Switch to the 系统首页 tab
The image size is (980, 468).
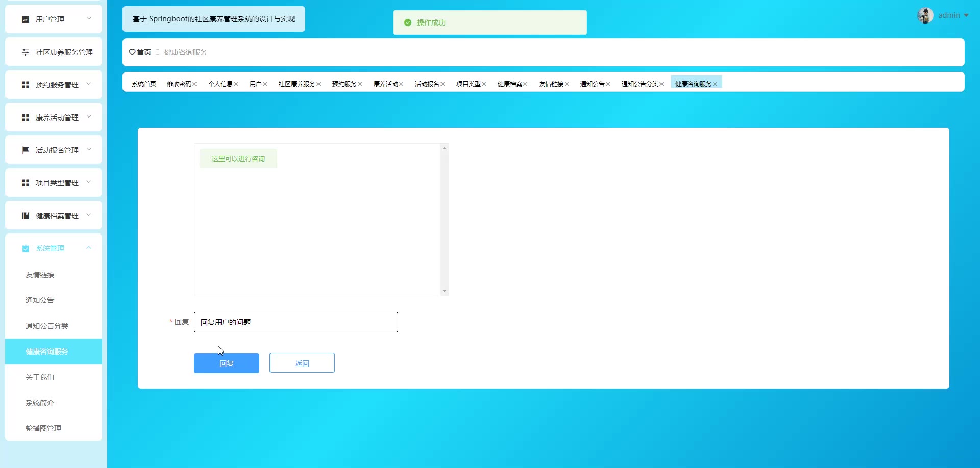[x=144, y=84]
